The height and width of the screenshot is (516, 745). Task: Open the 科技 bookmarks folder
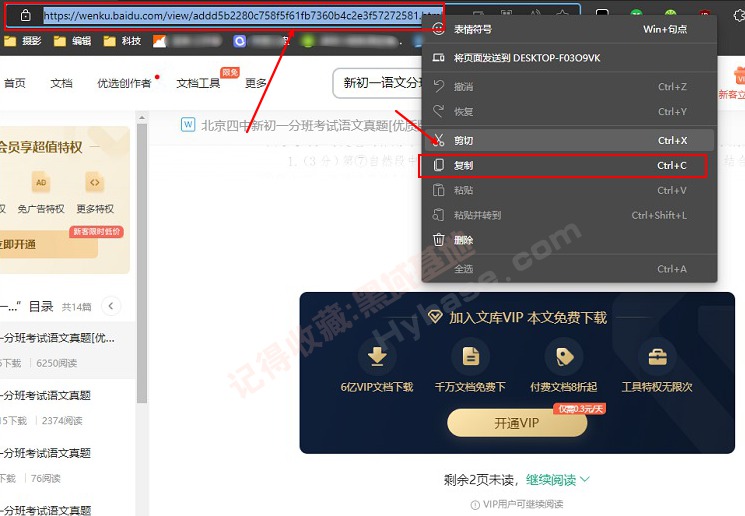[x=122, y=41]
